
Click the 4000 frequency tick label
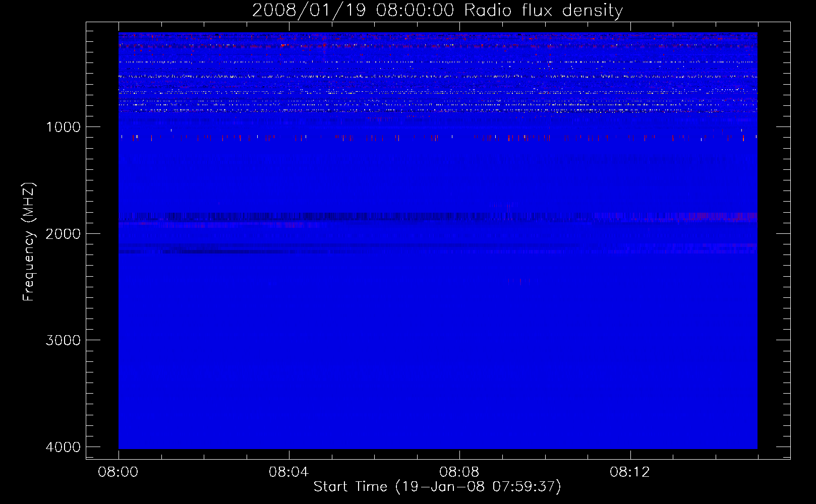(x=63, y=447)
